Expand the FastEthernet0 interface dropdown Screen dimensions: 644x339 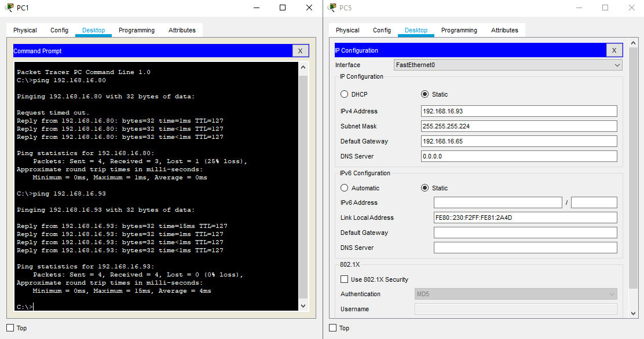(x=508, y=65)
